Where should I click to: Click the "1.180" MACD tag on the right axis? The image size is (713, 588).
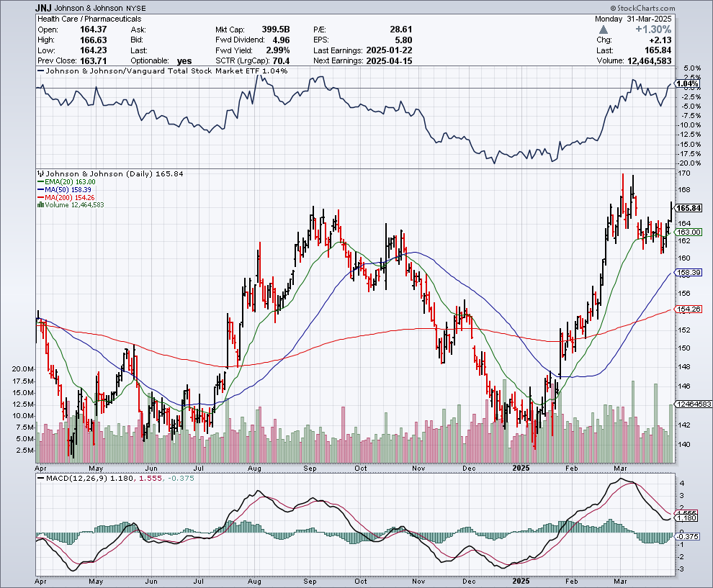pos(686,518)
